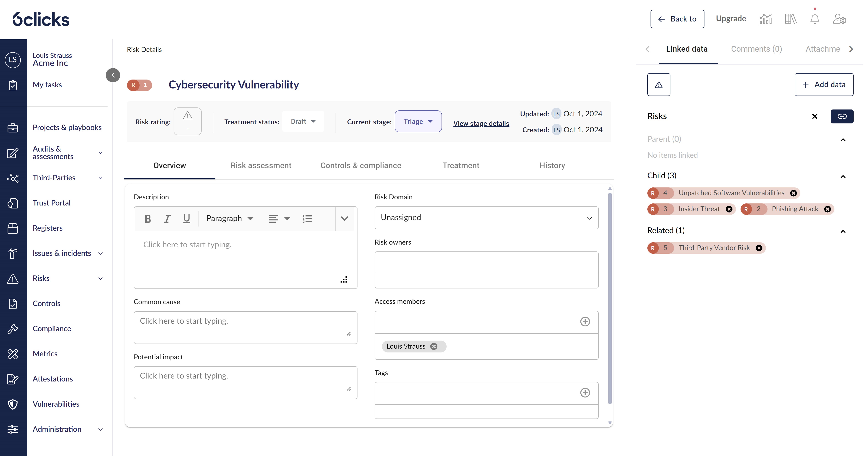This screenshot has height=456, width=868.
Task: Switch to the Risk assessment tab
Action: 261,166
